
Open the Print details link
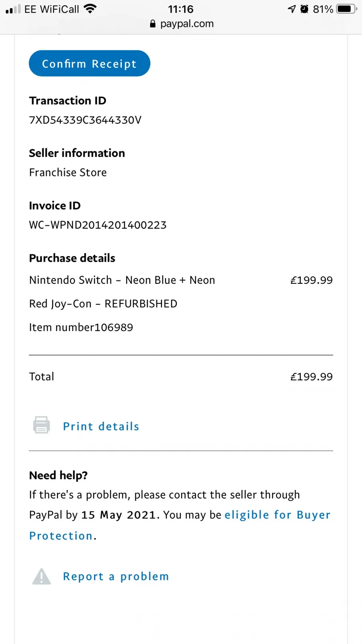pyautogui.click(x=101, y=426)
